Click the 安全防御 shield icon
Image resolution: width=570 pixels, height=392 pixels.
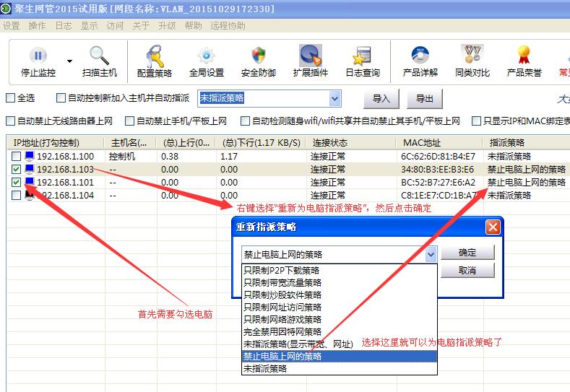click(259, 56)
